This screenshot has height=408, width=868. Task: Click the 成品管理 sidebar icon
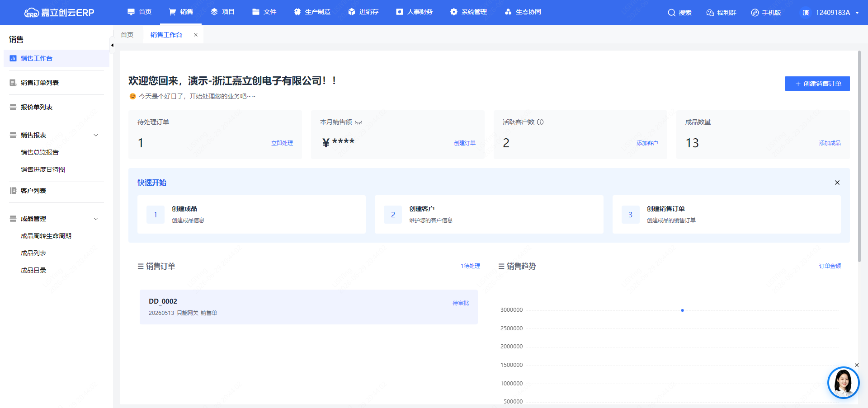tap(13, 219)
